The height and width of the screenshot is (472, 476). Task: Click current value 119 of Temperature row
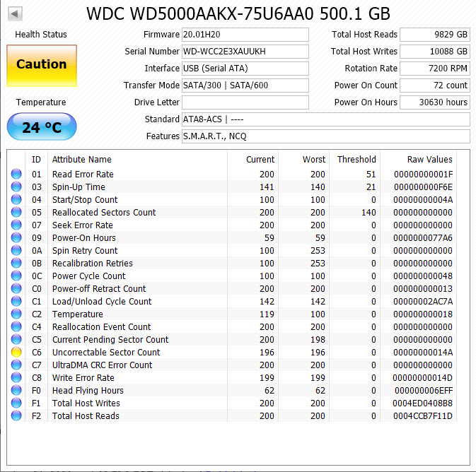(267, 314)
